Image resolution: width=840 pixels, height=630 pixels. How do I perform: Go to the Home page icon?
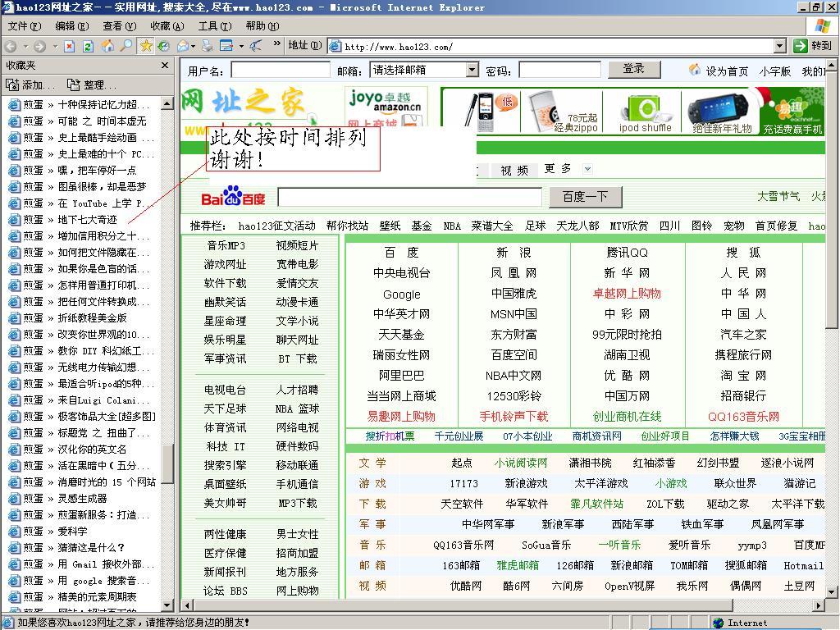[x=107, y=46]
